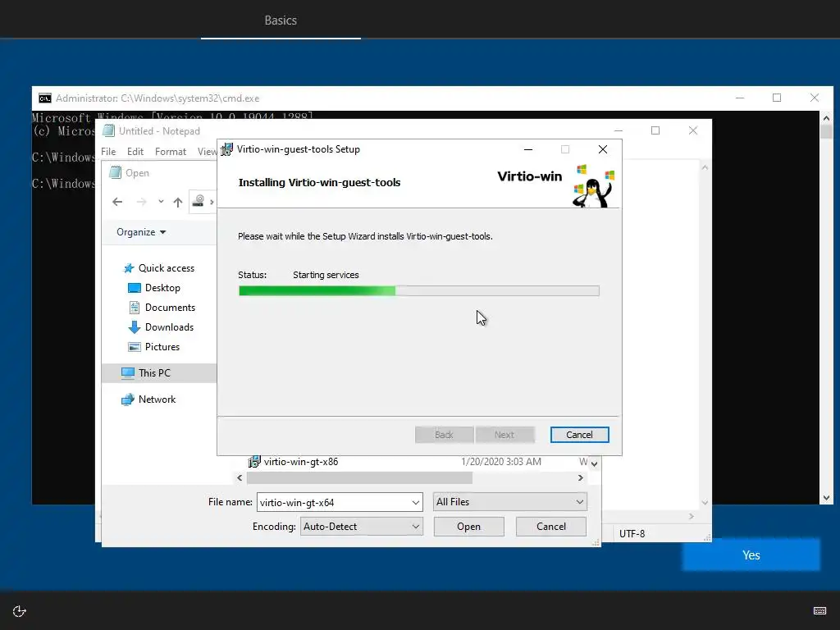Cancel the Virtio-win-guest-tools setup

pyautogui.click(x=579, y=435)
